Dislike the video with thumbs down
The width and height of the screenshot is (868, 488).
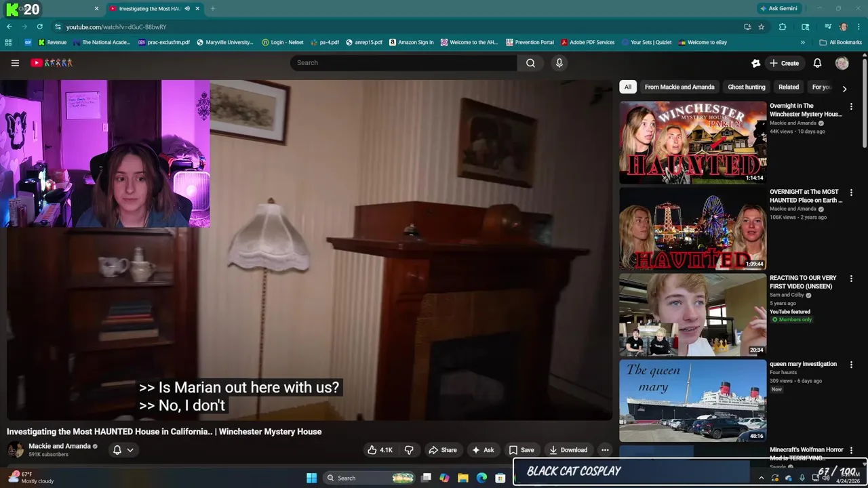[x=409, y=450]
